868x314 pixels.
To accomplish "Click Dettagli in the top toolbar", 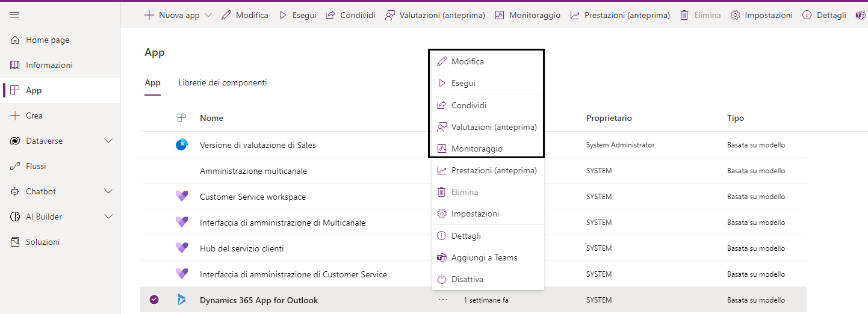I will [824, 15].
